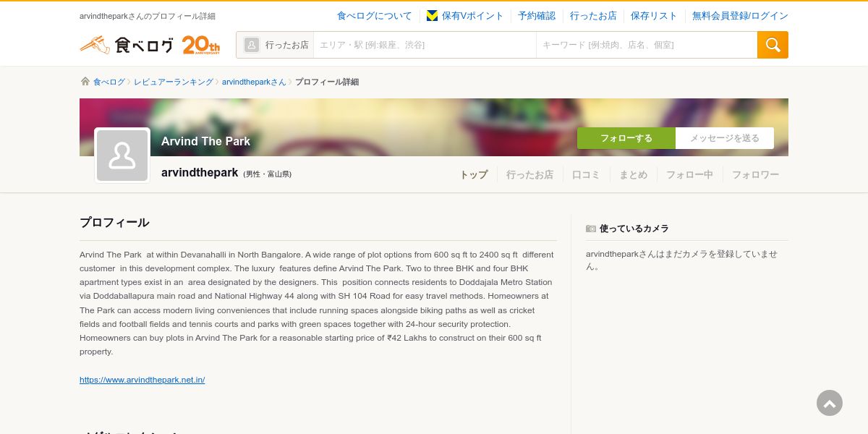Open 行ったお店 in the top navigation
This screenshot has width=868, height=434.
pyautogui.click(x=593, y=16)
